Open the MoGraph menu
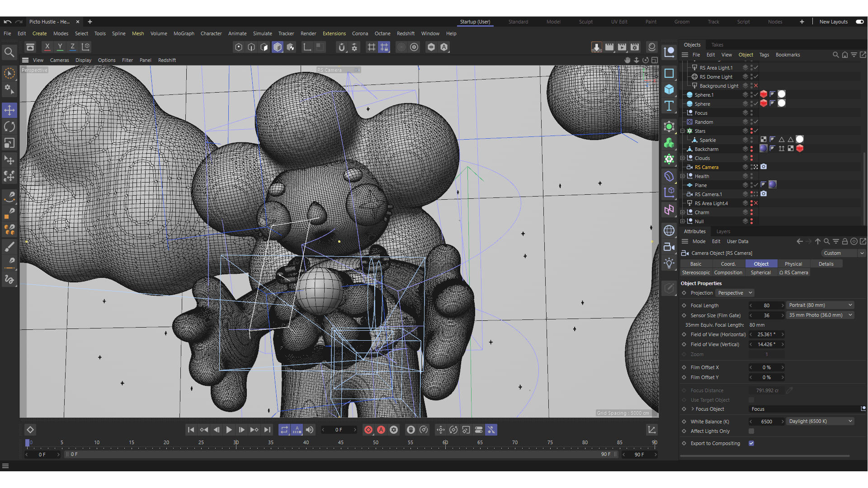The width and height of the screenshot is (868, 488). [184, 33]
